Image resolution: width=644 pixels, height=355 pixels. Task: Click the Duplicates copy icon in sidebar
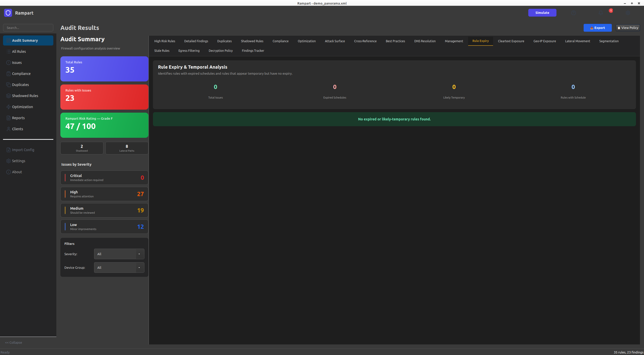click(x=9, y=85)
